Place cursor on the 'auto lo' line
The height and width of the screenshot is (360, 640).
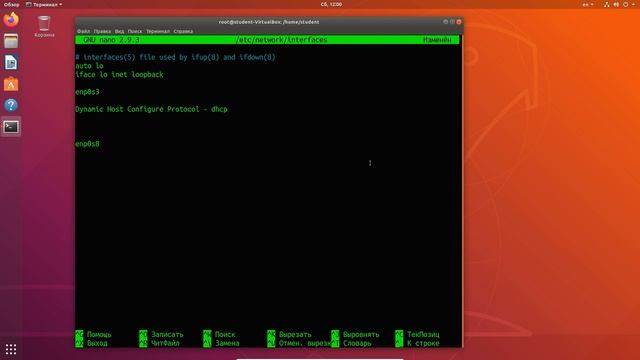coord(89,66)
